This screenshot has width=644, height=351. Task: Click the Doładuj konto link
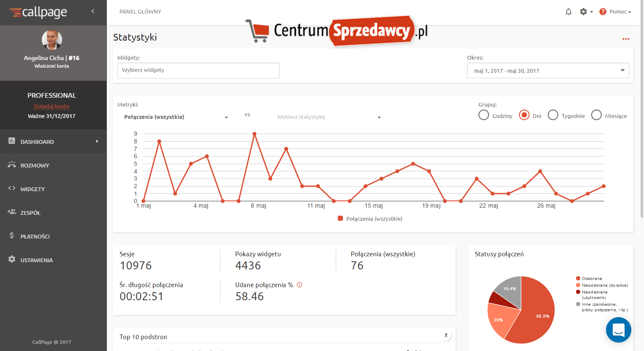(x=52, y=106)
